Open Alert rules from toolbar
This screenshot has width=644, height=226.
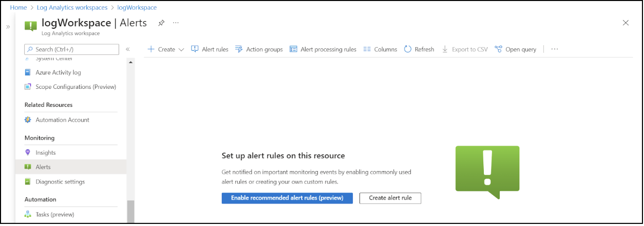point(210,49)
